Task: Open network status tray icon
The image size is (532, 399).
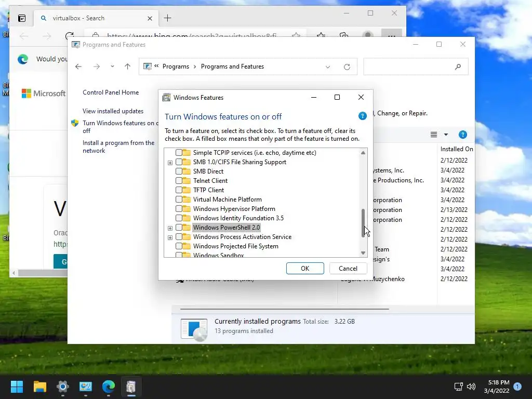Action: tap(458, 387)
